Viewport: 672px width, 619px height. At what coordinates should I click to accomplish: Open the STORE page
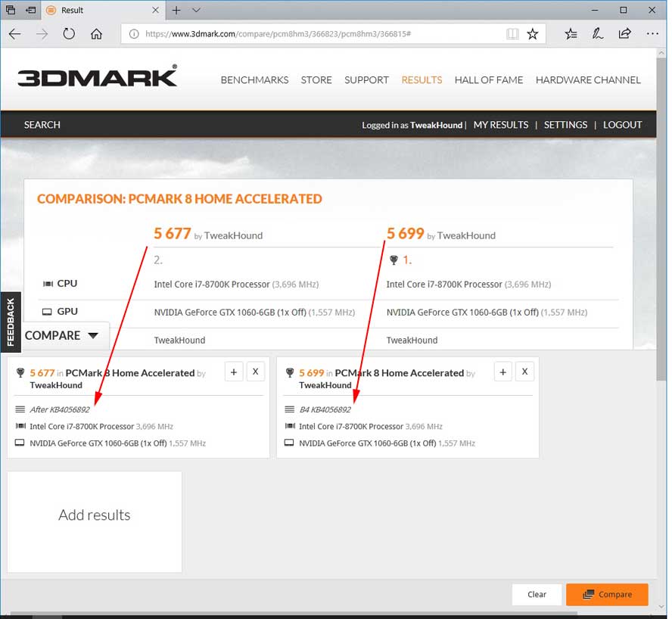[x=316, y=80]
